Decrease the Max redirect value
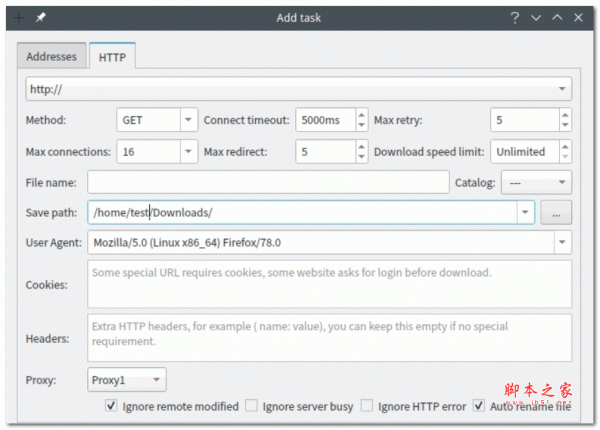Image resolution: width=600 pixels, height=430 pixels. coord(361,157)
